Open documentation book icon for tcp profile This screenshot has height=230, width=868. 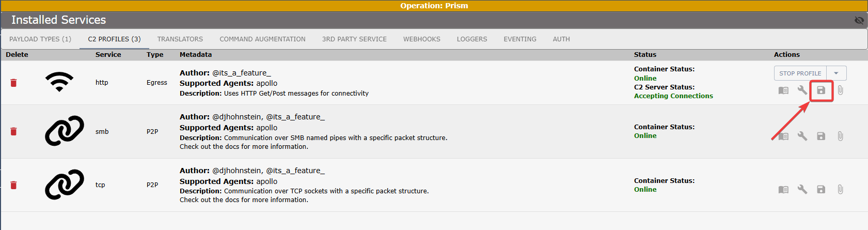(x=783, y=190)
